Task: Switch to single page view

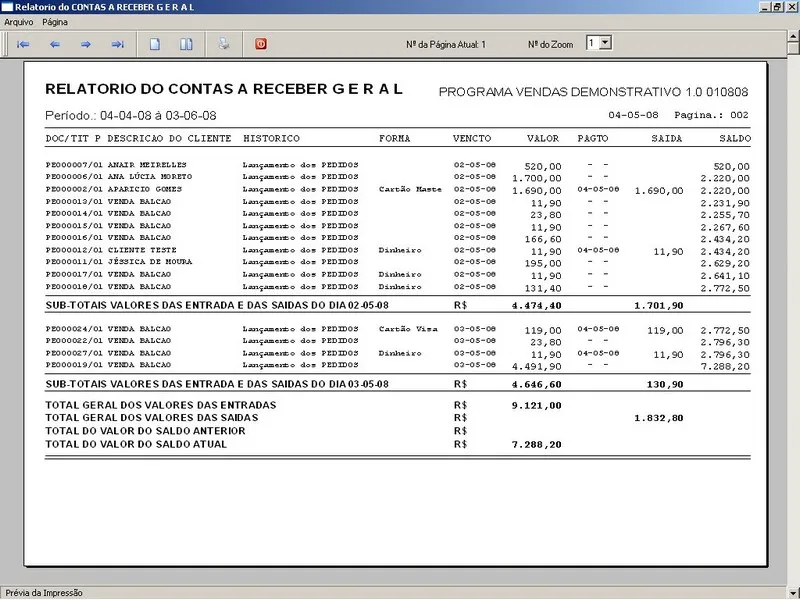Action: (x=155, y=44)
